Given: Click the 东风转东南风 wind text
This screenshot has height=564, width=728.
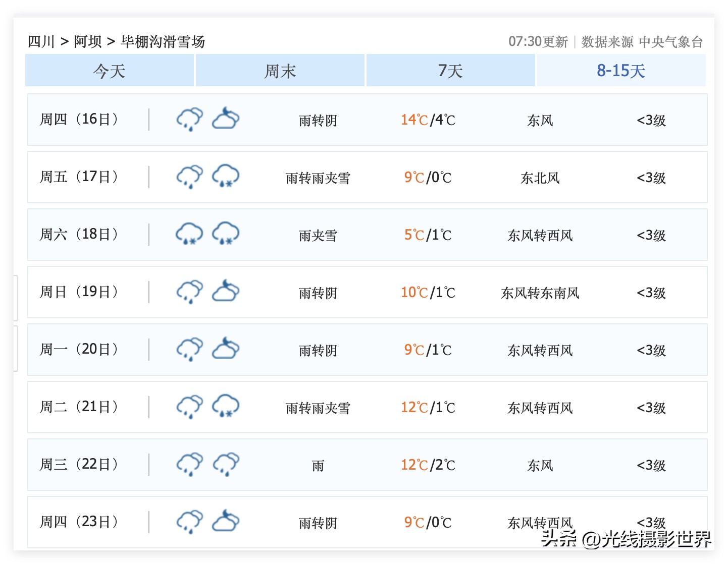Looking at the screenshot, I should click(x=540, y=293).
